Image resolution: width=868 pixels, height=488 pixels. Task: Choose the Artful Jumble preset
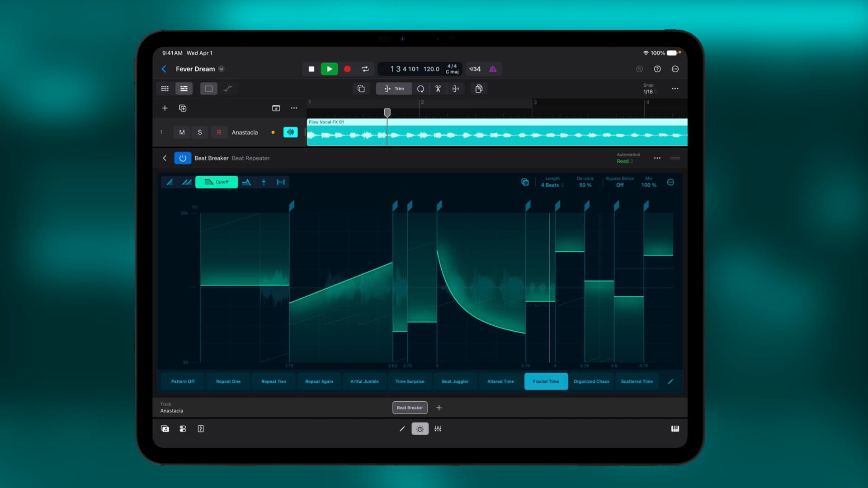point(364,381)
